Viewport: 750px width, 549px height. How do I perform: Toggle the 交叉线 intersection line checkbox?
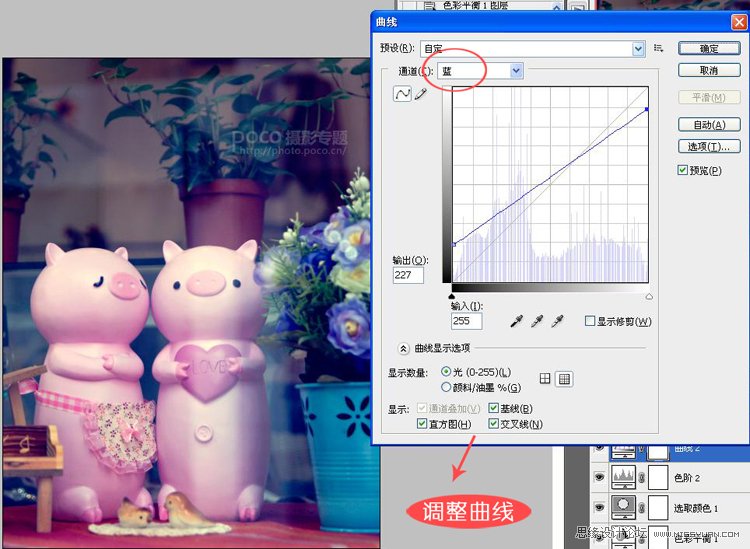[x=493, y=424]
